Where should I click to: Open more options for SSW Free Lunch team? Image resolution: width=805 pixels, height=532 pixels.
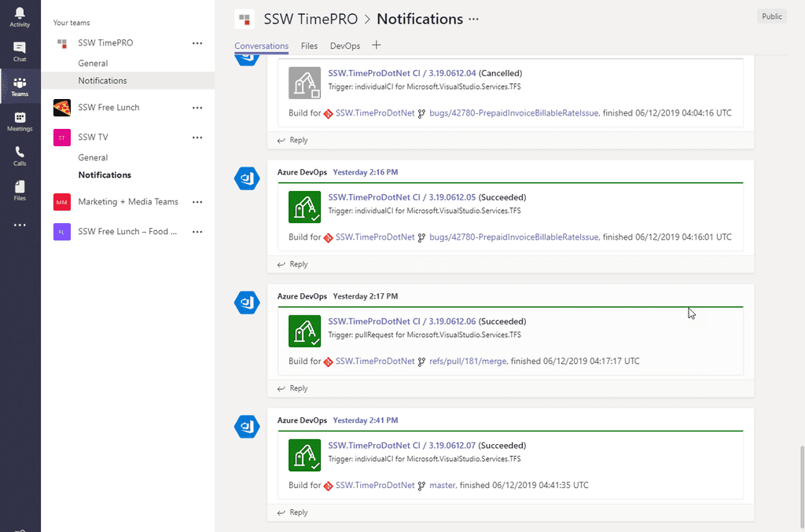[x=197, y=107]
